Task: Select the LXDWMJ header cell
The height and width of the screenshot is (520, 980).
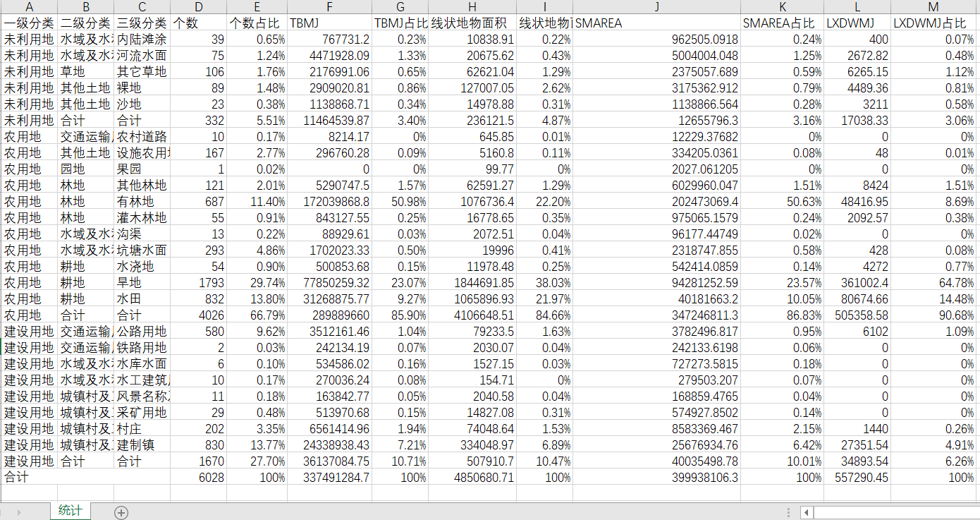Action: click(x=857, y=23)
